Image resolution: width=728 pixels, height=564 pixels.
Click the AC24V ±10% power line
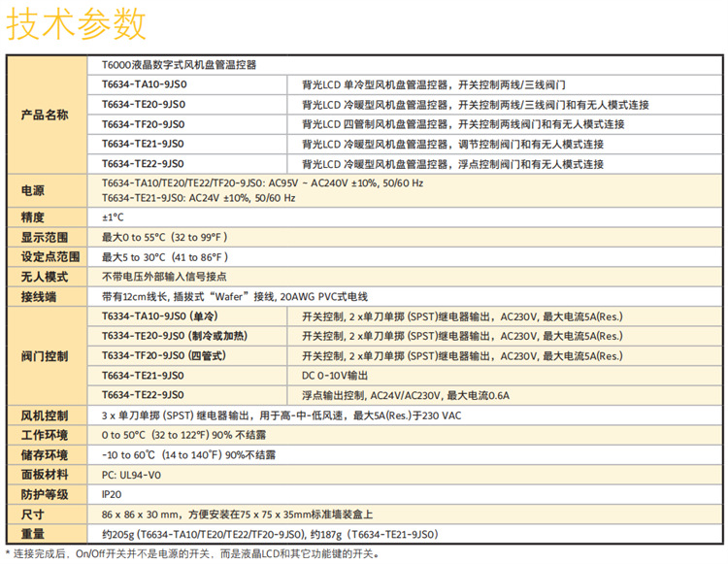click(x=199, y=198)
